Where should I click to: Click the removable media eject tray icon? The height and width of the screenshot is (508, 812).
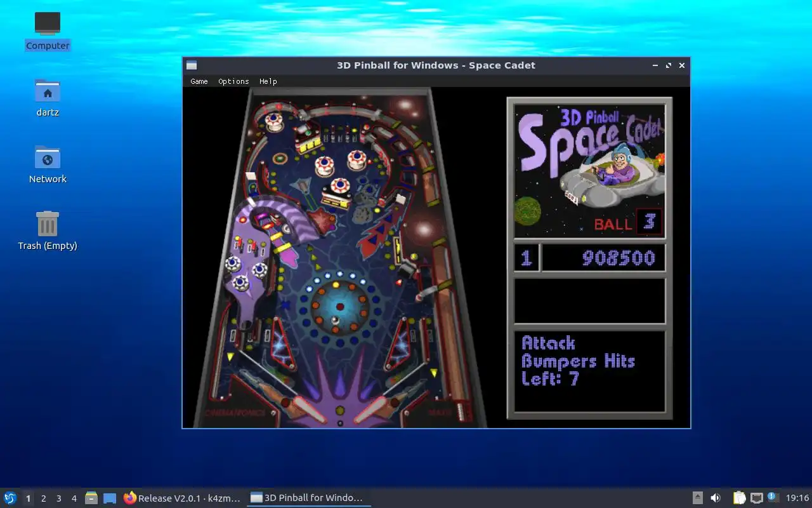coord(697,498)
